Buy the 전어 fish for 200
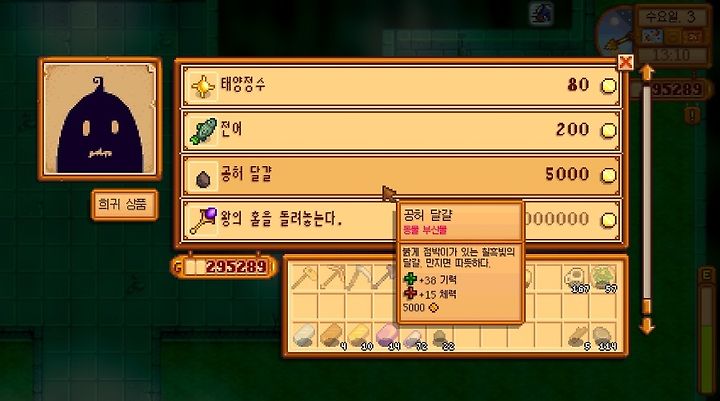This screenshot has width=720, height=401. (401, 130)
